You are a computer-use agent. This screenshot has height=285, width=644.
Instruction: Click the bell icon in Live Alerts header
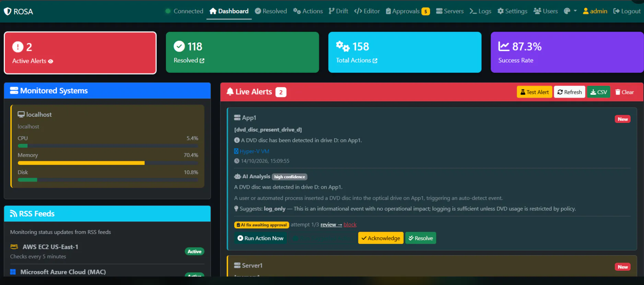pos(230,92)
